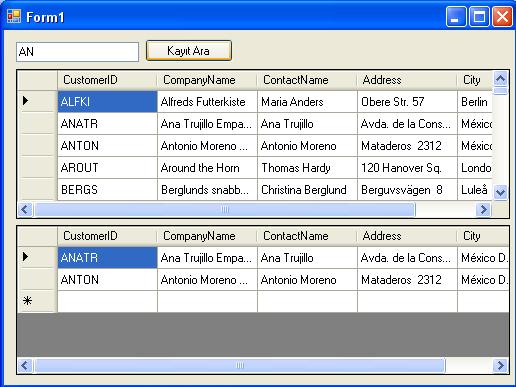Click the Christina Berglund cell
The height and width of the screenshot is (387, 516).
[307, 190]
